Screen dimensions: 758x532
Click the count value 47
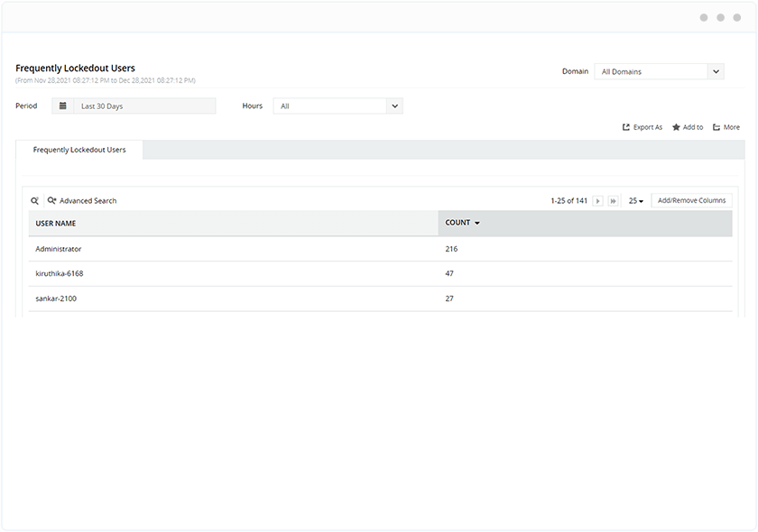pyautogui.click(x=449, y=273)
